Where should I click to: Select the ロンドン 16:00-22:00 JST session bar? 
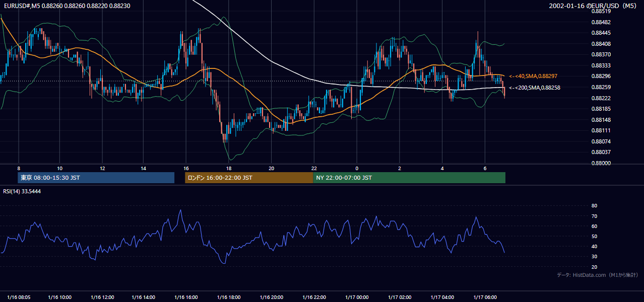click(249, 178)
